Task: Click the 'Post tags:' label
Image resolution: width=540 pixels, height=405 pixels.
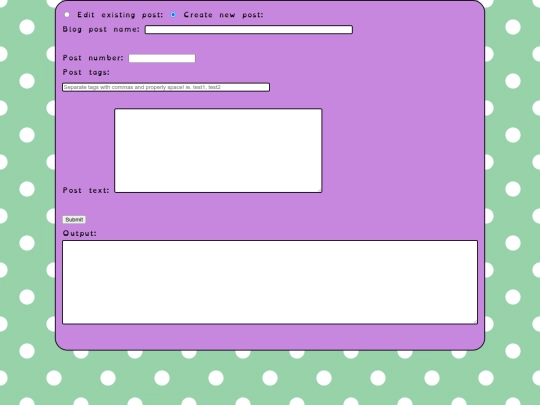Action: pos(86,72)
